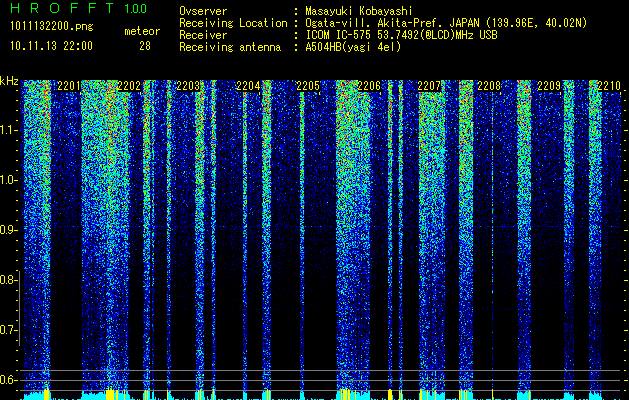Image resolution: width=629 pixels, height=400 pixels.
Task: Select the file name 1011132200.png
Action: point(52,27)
